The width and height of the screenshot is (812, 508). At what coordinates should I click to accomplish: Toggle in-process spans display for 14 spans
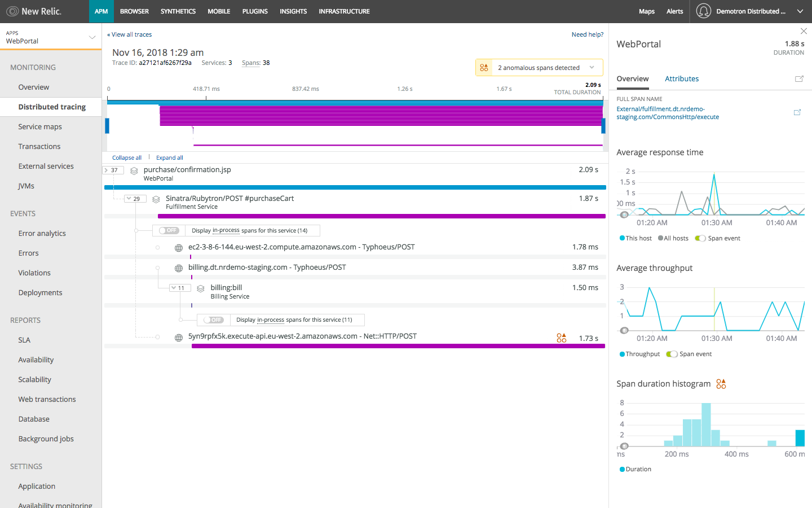[169, 230]
